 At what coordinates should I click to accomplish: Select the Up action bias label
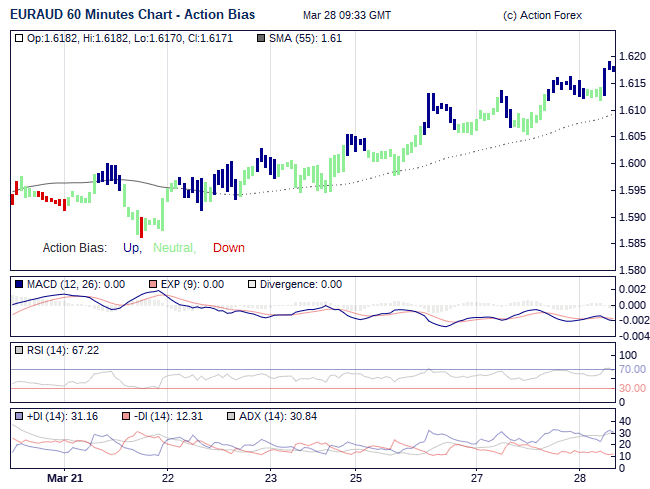[132, 248]
